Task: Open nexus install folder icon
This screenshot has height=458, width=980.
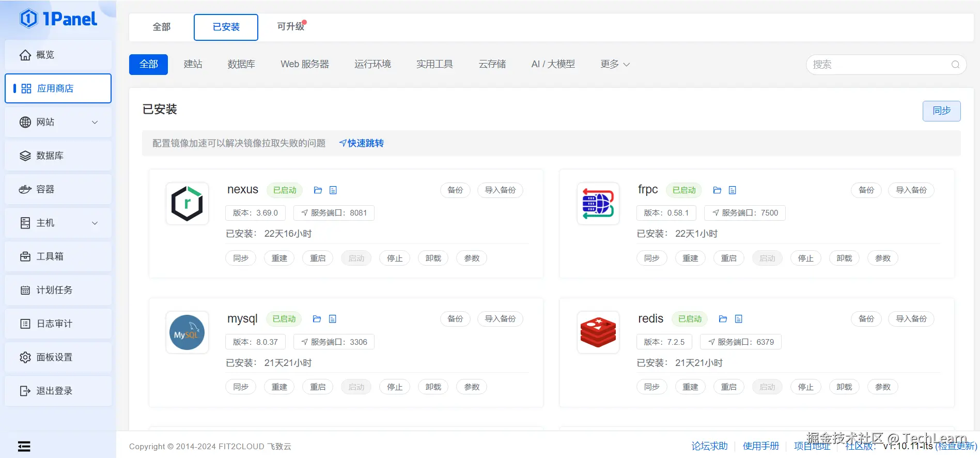Action: (x=318, y=190)
